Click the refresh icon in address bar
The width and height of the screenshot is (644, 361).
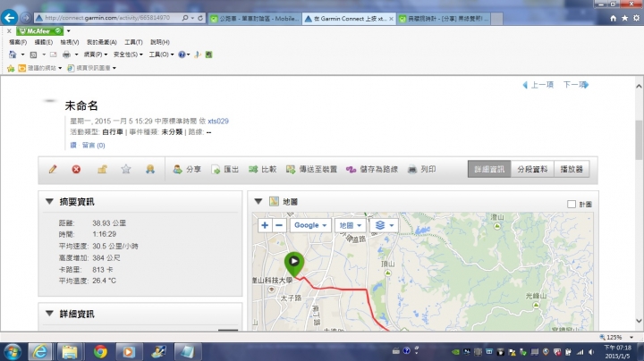click(200, 18)
